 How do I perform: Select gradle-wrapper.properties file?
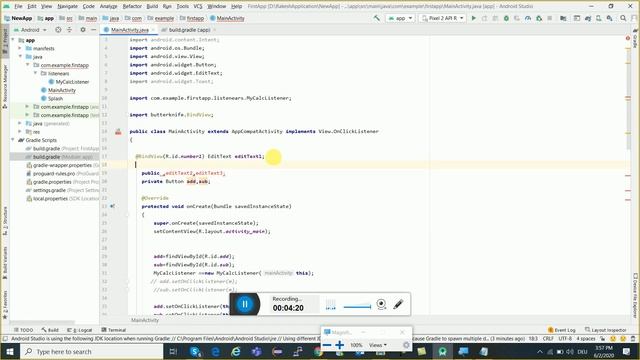(62, 165)
